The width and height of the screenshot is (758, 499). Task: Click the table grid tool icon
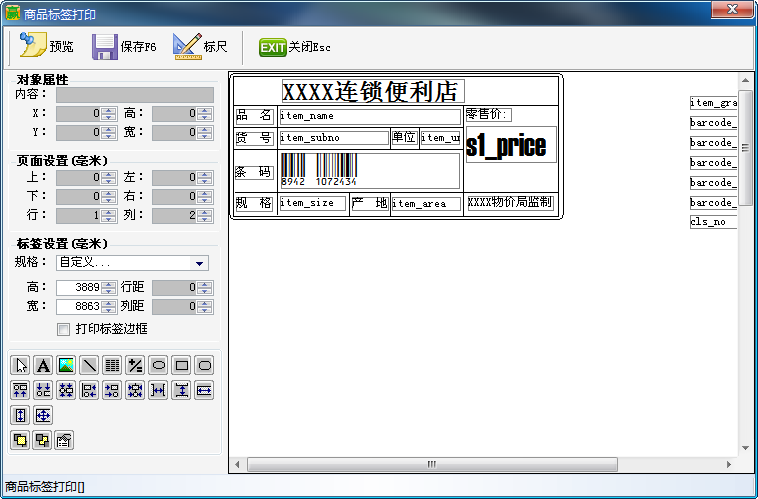click(112, 365)
